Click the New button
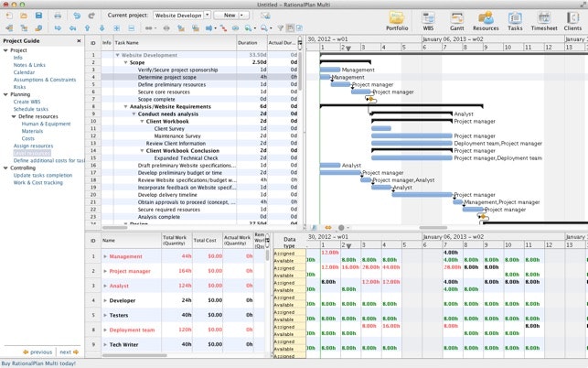 click(x=230, y=16)
